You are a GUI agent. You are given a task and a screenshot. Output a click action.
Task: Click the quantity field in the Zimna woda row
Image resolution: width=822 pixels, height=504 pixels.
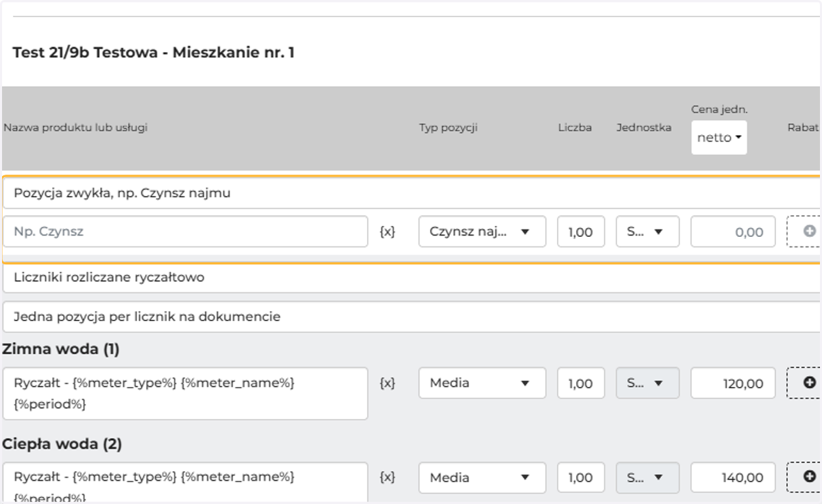[581, 383]
